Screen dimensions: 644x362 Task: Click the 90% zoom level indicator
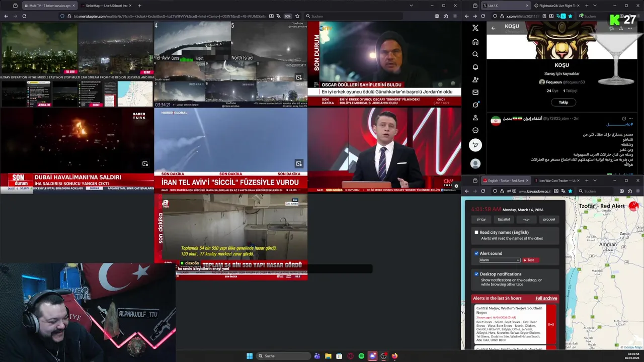coord(287,16)
